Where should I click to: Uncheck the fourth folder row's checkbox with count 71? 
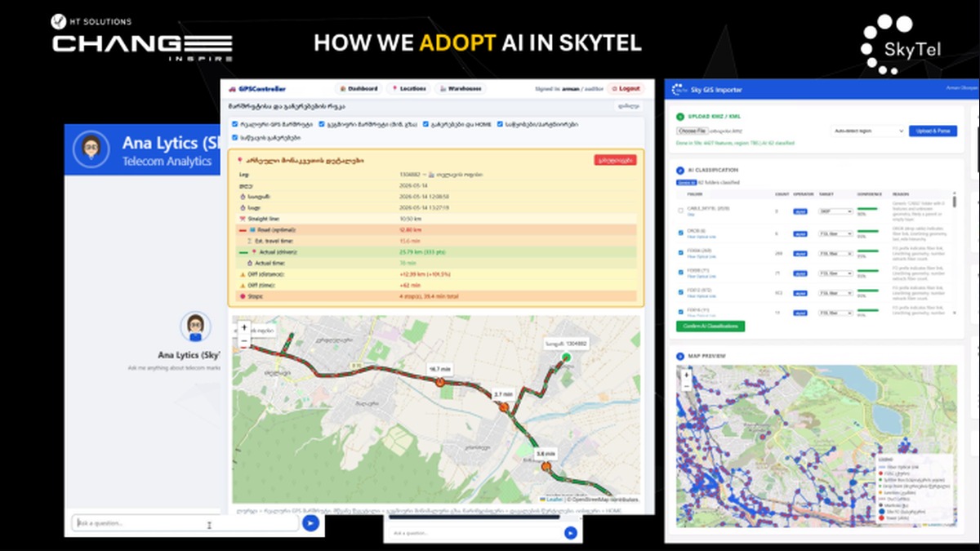point(681,272)
